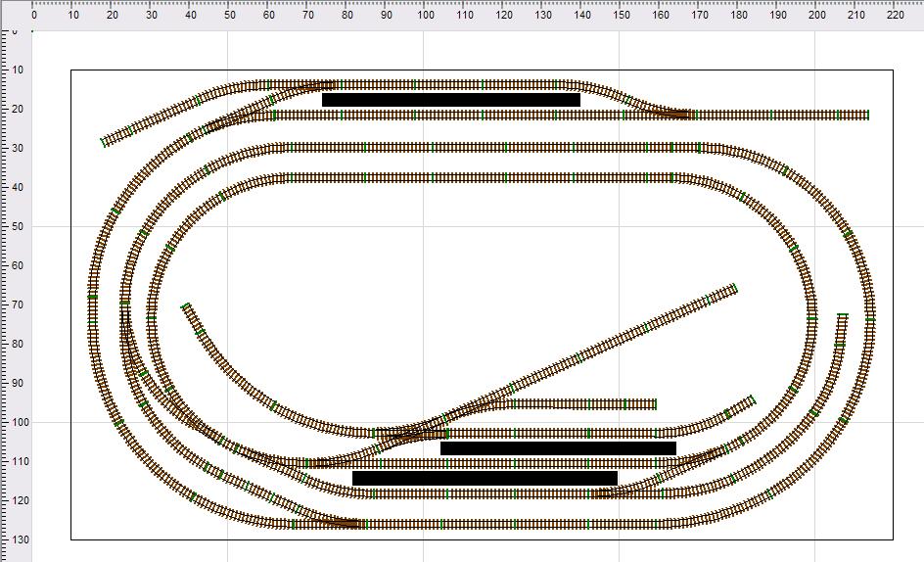Click the 220 mark on the horizontal ruler
The height and width of the screenshot is (562, 924).
pyautogui.click(x=895, y=15)
